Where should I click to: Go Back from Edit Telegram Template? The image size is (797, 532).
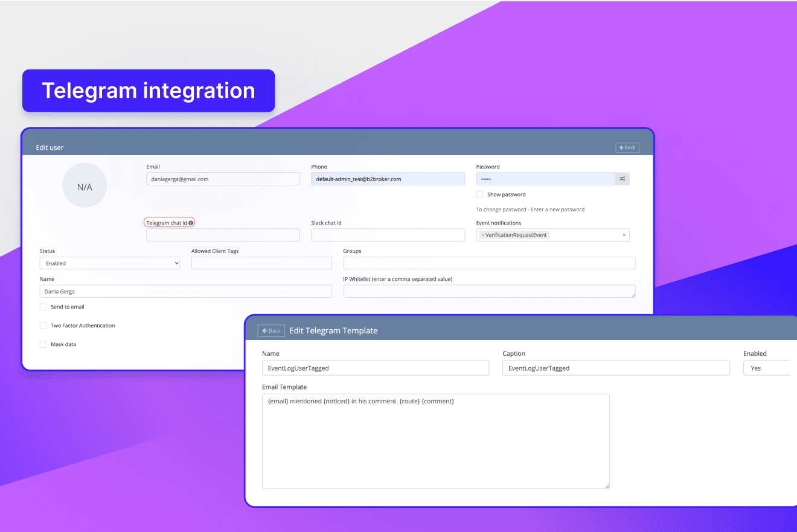[271, 331]
